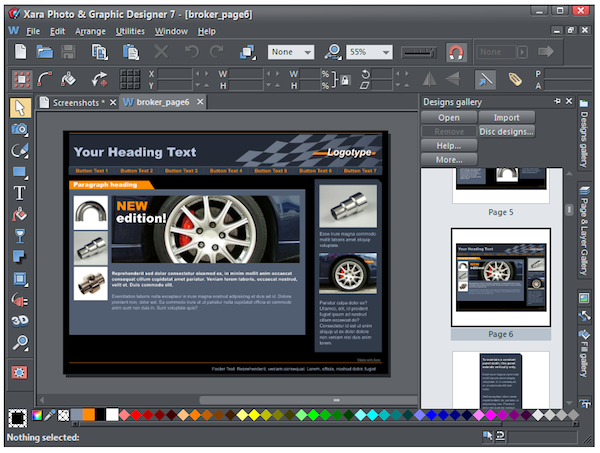This screenshot has height=453, width=600.
Task: Open the 55% zoom dropdown
Action: click(x=369, y=52)
